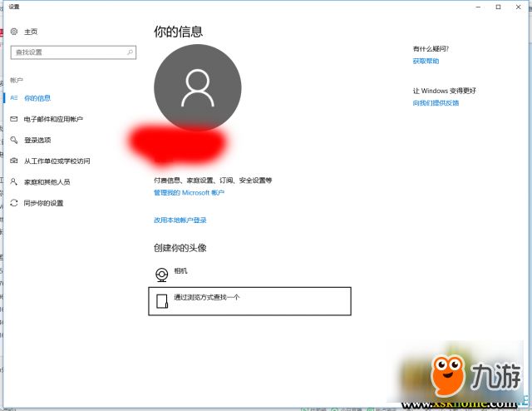Click the round gray profile avatar picture

click(198, 87)
